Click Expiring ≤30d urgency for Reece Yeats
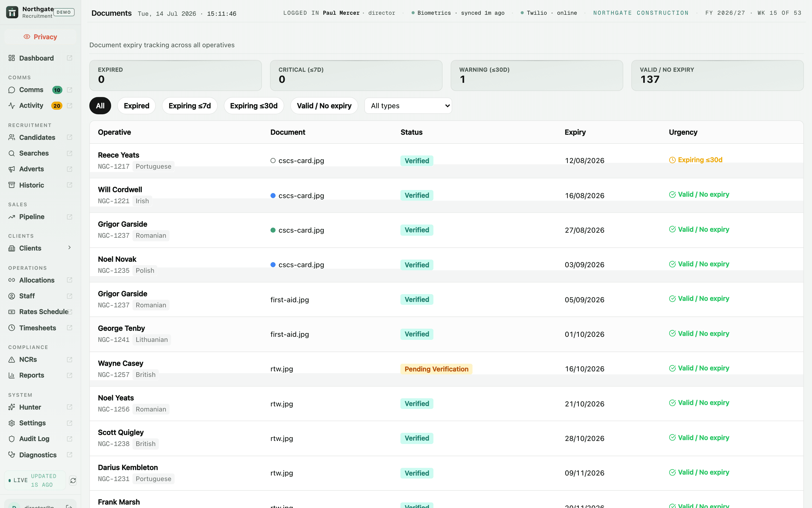 [696, 160]
